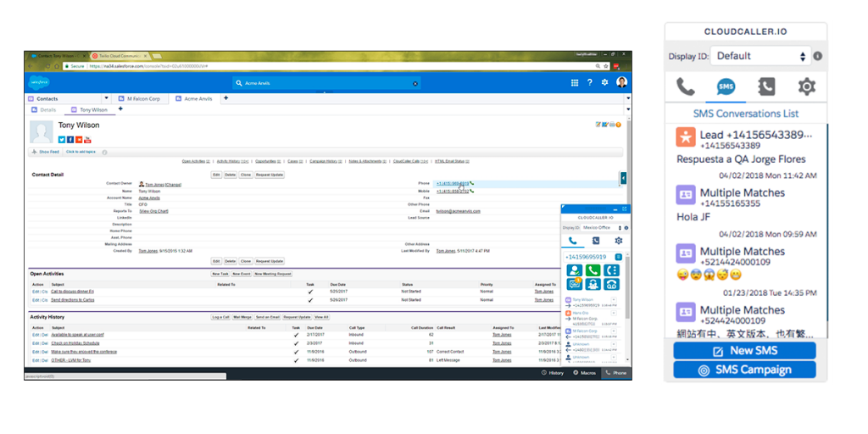Screen dimensions: 868x434
Task: Open the CloudCaller Calls related list link
Action: 411,161
